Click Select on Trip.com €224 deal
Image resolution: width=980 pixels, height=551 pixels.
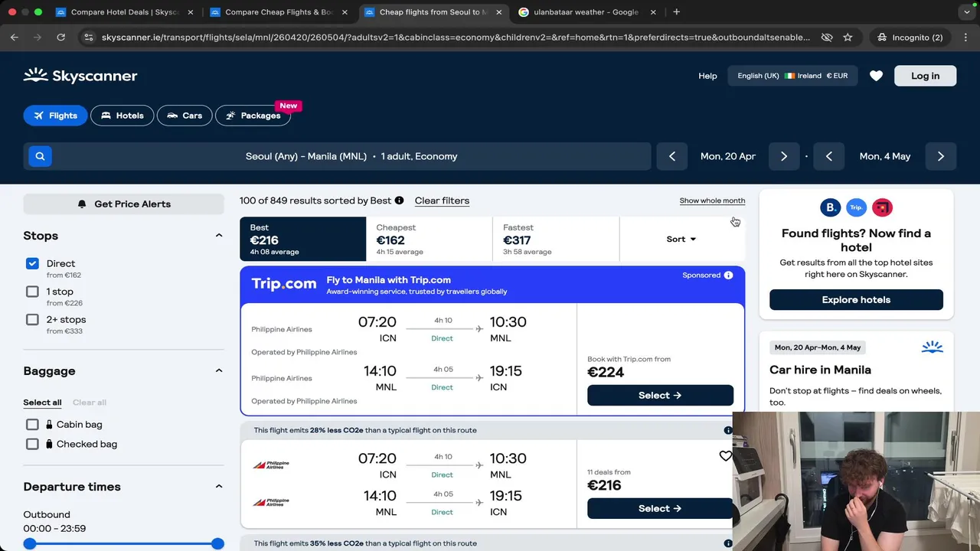(x=660, y=396)
